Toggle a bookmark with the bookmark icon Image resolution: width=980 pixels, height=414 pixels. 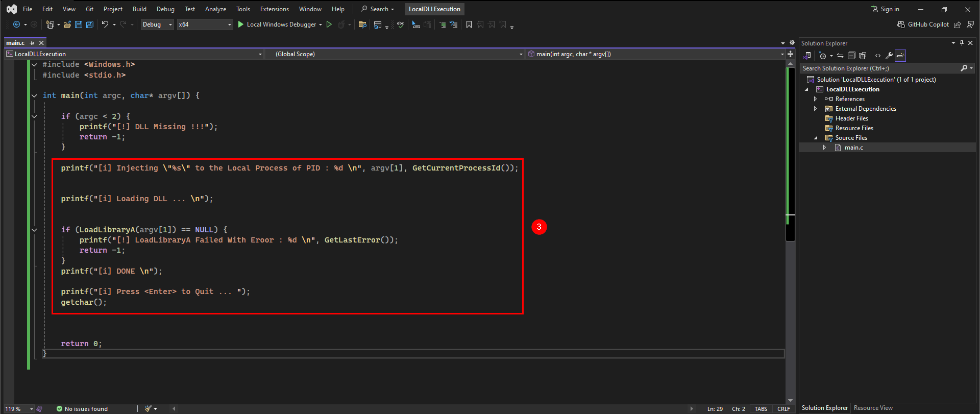coord(469,25)
